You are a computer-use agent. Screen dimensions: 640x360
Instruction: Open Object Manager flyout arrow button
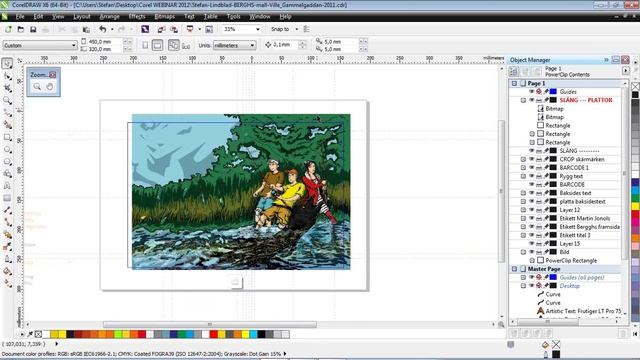[625, 71]
